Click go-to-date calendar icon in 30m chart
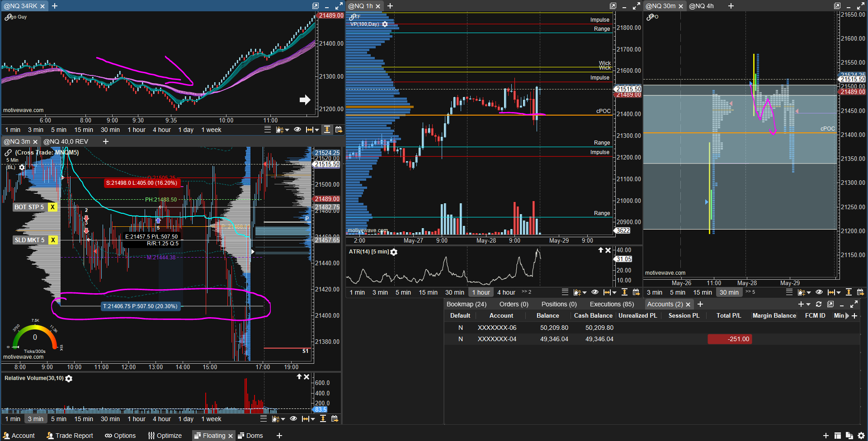The image size is (868, 441). point(860,292)
